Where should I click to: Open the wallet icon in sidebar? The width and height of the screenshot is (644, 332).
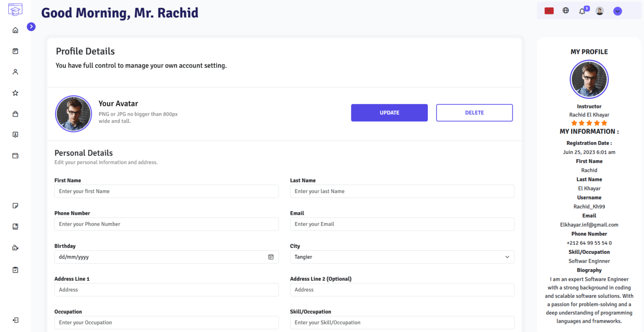pos(15,156)
